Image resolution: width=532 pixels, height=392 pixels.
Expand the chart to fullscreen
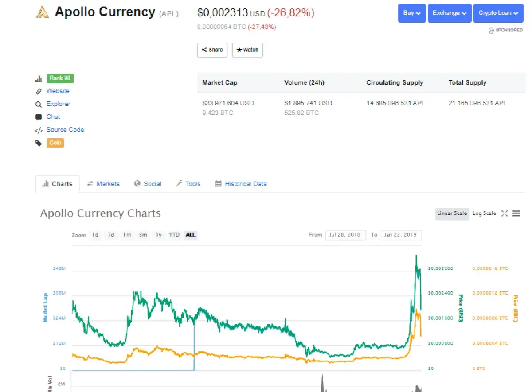pyautogui.click(x=505, y=213)
